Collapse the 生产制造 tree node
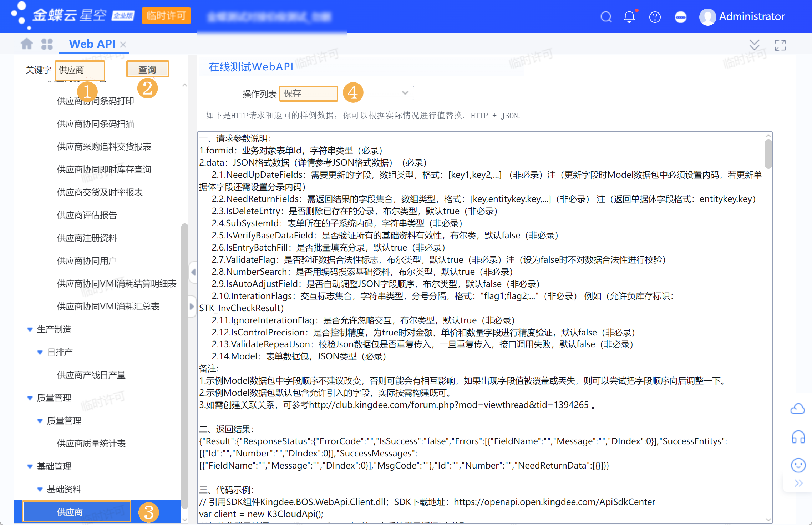The height and width of the screenshot is (526, 812). (30, 329)
